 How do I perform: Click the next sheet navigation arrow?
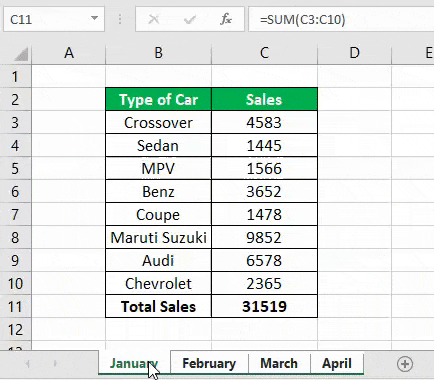(55, 364)
